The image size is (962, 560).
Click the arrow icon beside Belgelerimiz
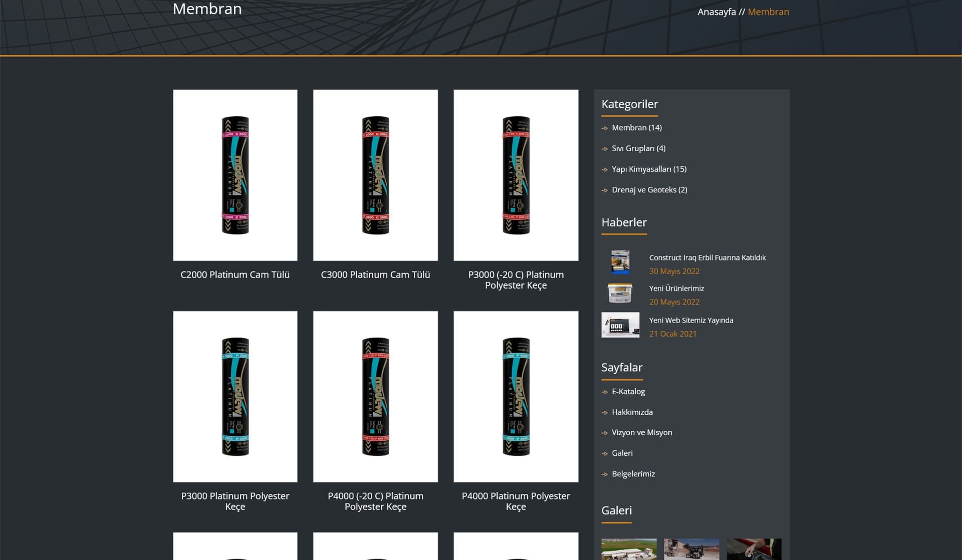pos(605,474)
